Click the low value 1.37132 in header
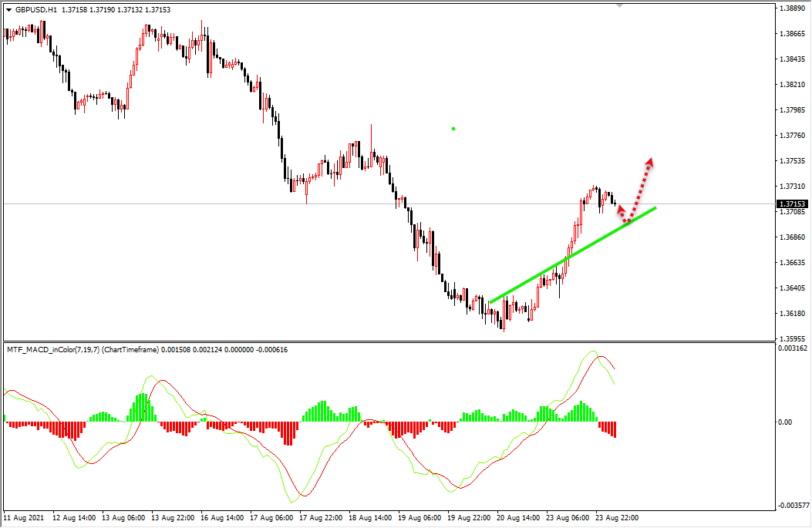Image resolution: width=812 pixels, height=528 pixels. [130, 10]
